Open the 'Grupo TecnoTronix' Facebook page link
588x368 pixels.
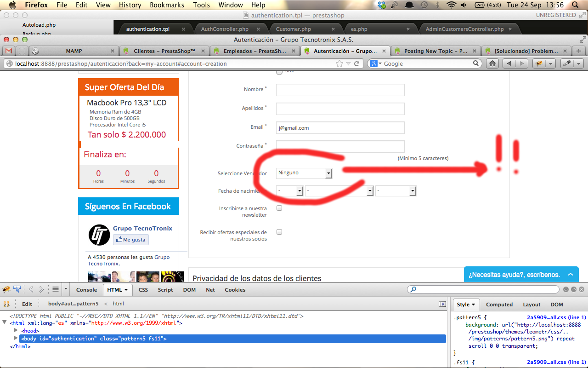pos(143,229)
